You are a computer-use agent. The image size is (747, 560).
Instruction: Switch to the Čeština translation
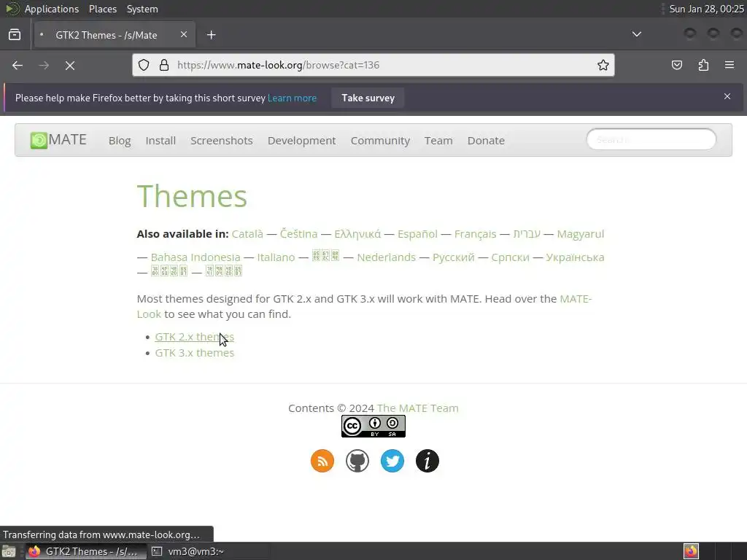pyautogui.click(x=298, y=234)
